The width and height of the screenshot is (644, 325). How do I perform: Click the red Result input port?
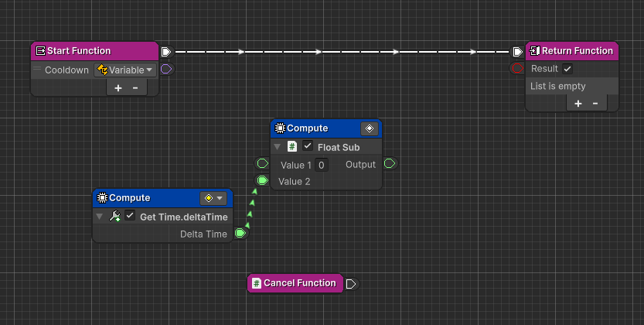click(x=517, y=70)
